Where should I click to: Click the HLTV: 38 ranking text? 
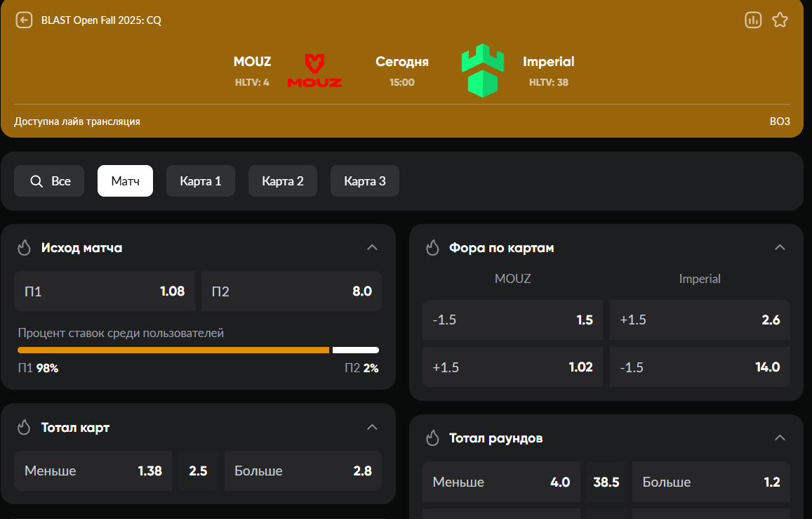pyautogui.click(x=548, y=82)
